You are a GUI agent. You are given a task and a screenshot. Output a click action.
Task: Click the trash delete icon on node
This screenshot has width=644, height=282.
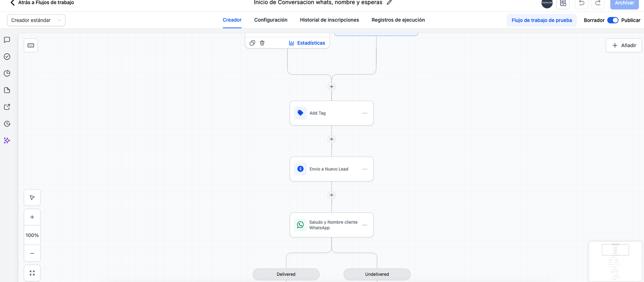point(262,43)
